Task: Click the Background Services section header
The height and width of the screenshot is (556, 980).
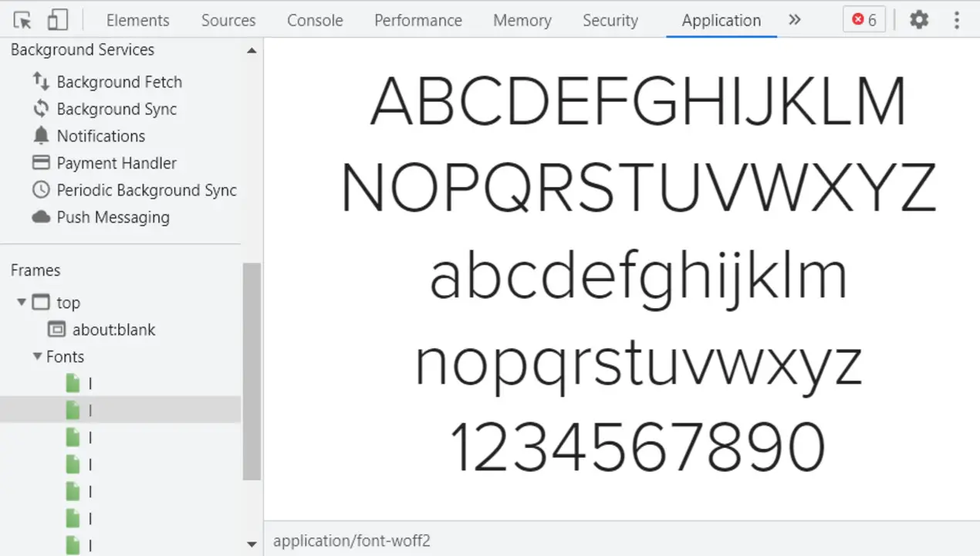Action: [x=83, y=49]
